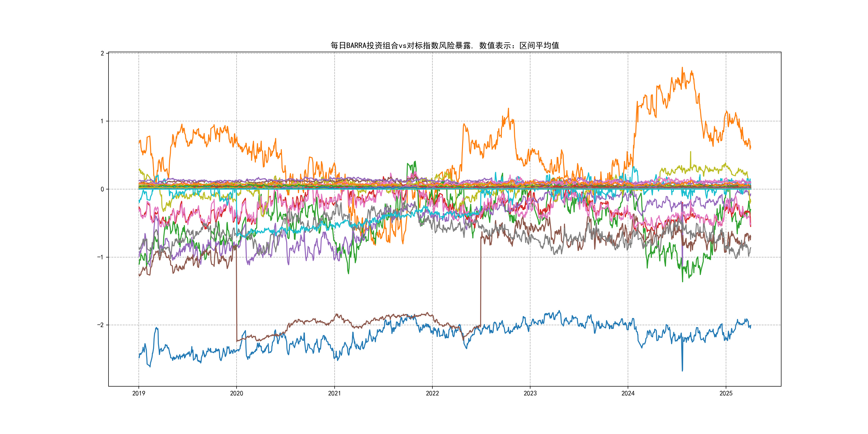The height and width of the screenshot is (434, 868).
Task: Click the brown vertical jump line in mid-2022
Action: tap(481, 280)
